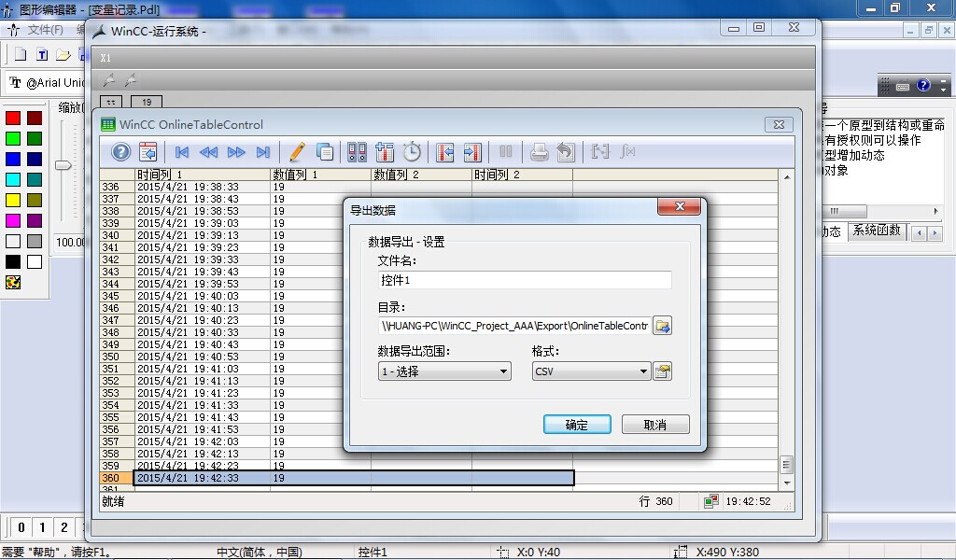Screen dimensions: 956x560
Task: Click the 数值列 1 column header
Action: pos(321,175)
